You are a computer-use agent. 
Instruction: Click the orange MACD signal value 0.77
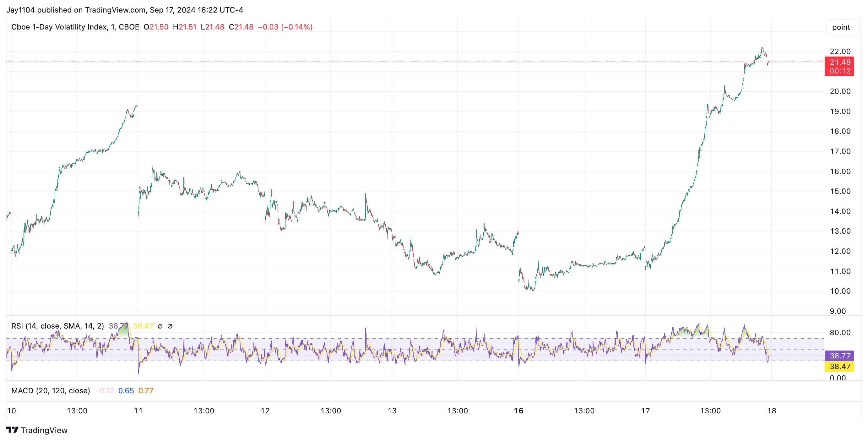point(146,391)
